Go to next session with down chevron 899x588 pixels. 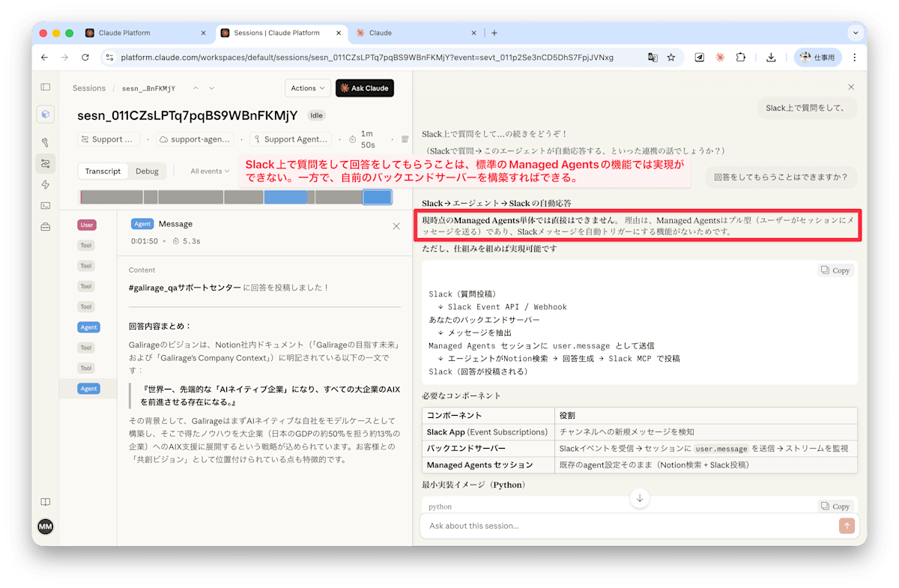212,88
